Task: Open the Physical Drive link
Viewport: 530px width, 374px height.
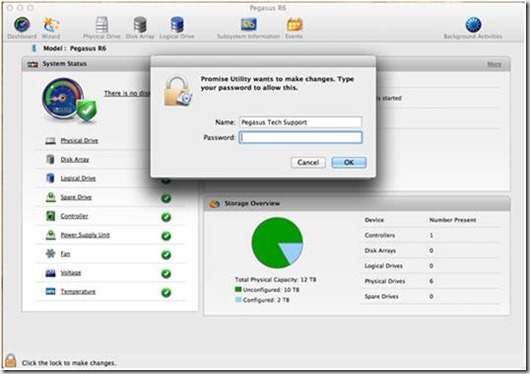Action: tap(79, 141)
